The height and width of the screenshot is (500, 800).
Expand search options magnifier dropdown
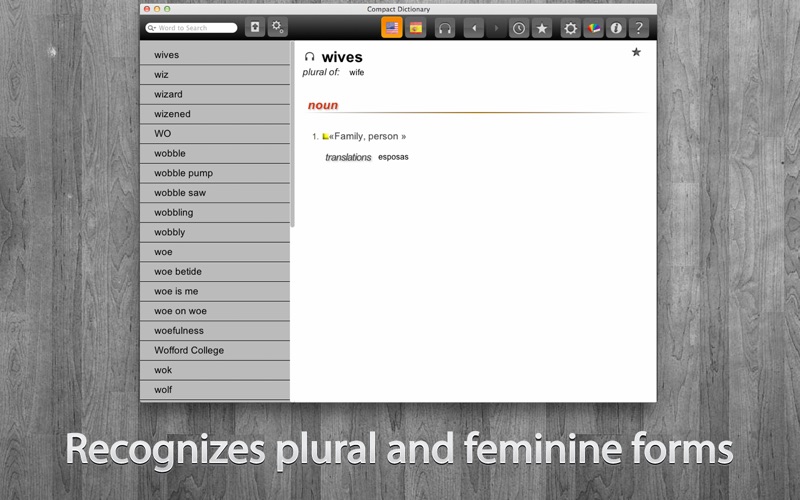[151, 28]
